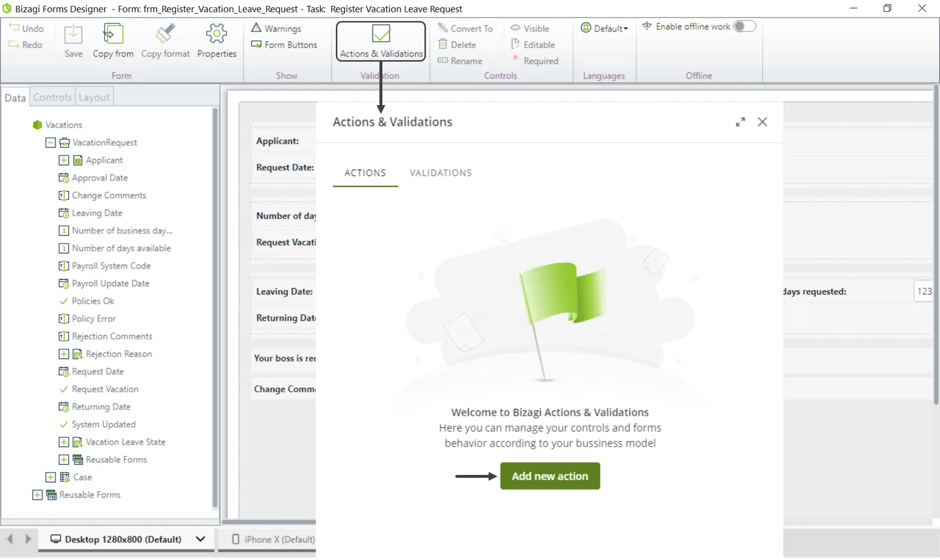Image resolution: width=940 pixels, height=560 pixels.
Task: Open the Desktop 1280x800 device dropdown
Action: point(200,539)
